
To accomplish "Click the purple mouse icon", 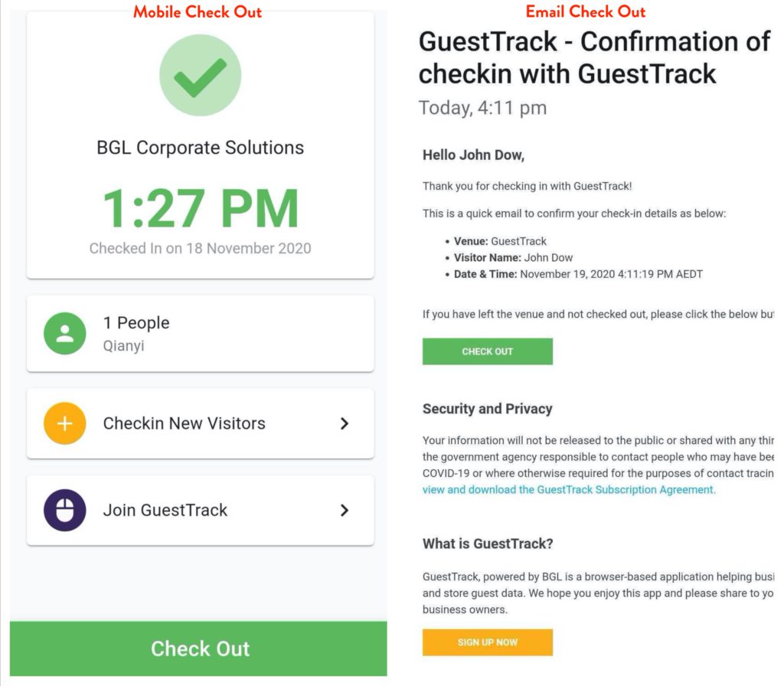I will pyautogui.click(x=65, y=511).
